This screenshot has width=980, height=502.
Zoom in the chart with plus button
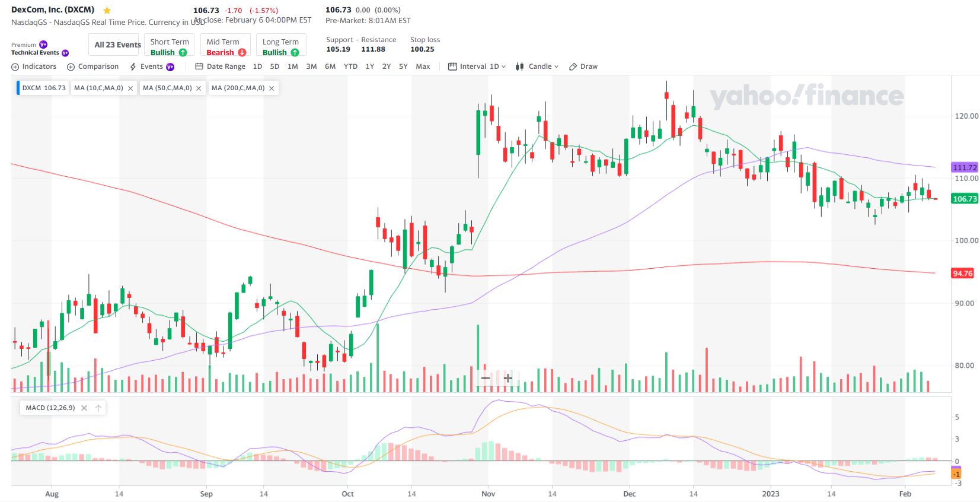coord(508,378)
